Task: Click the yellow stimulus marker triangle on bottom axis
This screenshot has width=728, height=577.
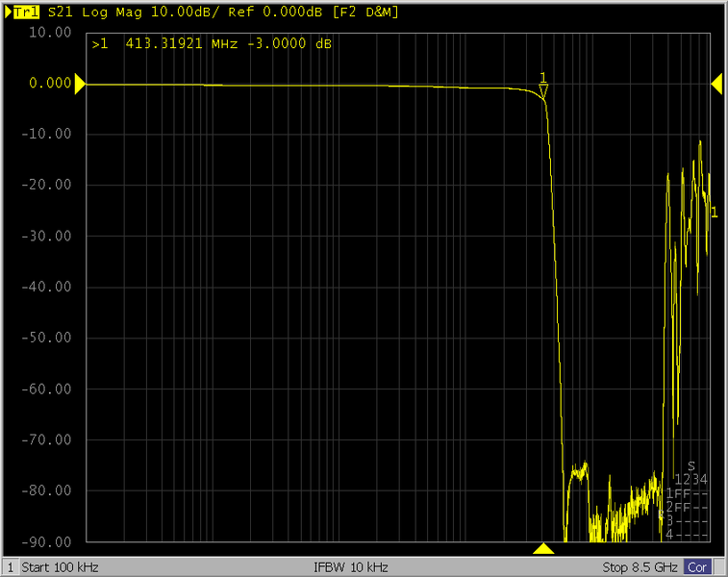Action: coord(543,549)
